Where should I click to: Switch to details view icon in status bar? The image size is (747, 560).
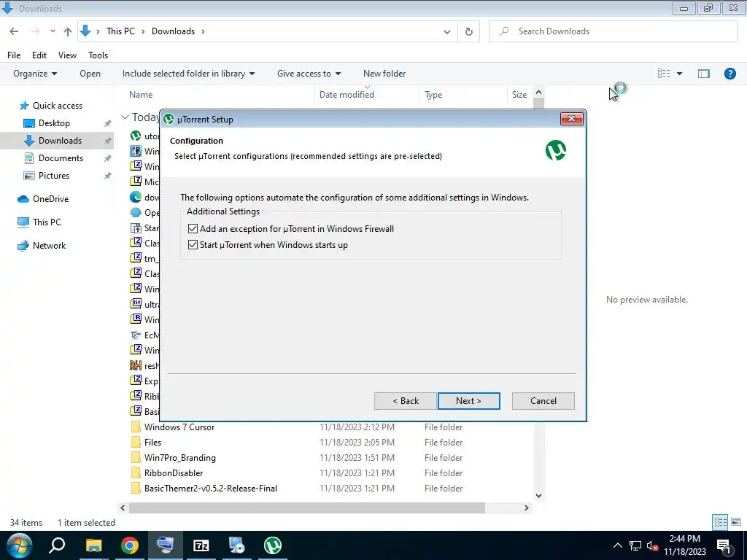[x=720, y=522]
